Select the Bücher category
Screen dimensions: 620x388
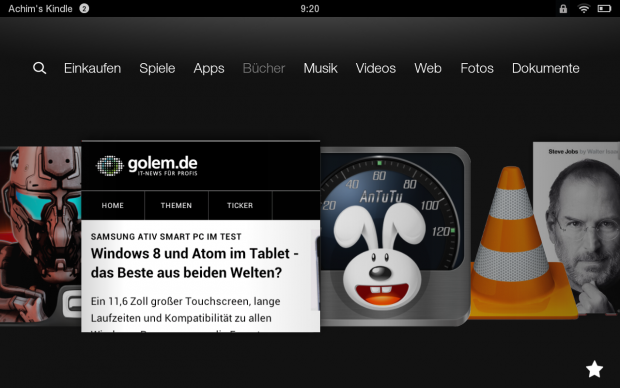[x=264, y=68]
